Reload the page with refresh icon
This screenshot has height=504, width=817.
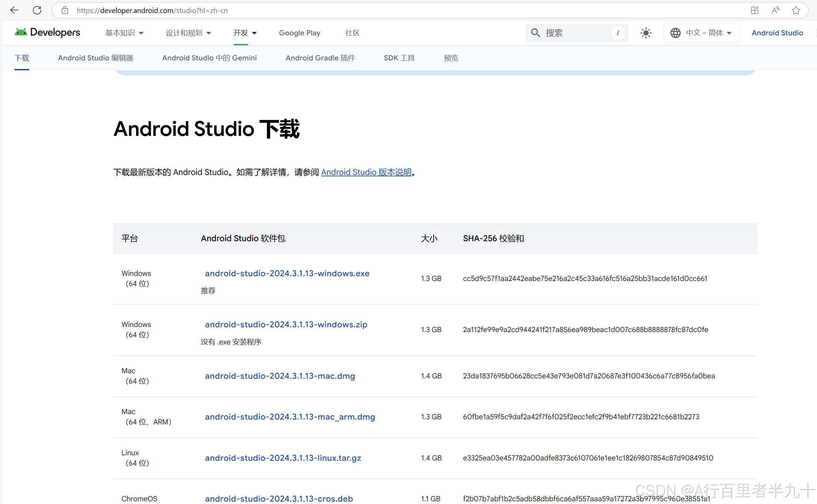click(x=37, y=10)
